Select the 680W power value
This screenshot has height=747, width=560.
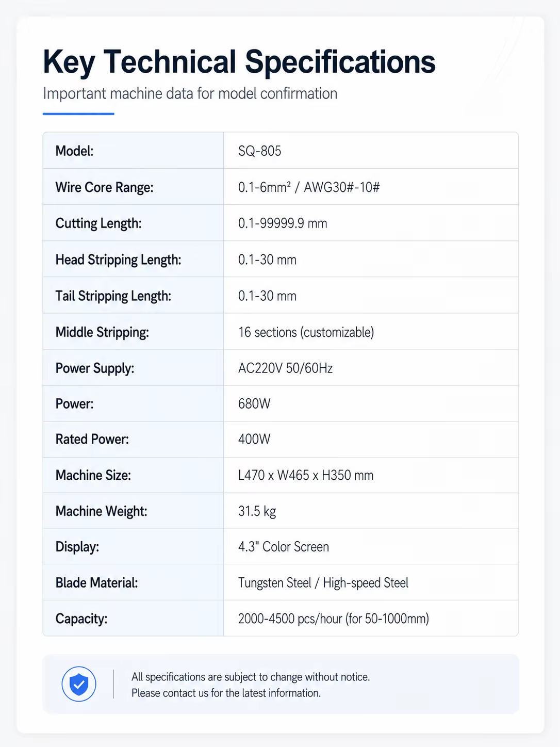[x=254, y=403]
